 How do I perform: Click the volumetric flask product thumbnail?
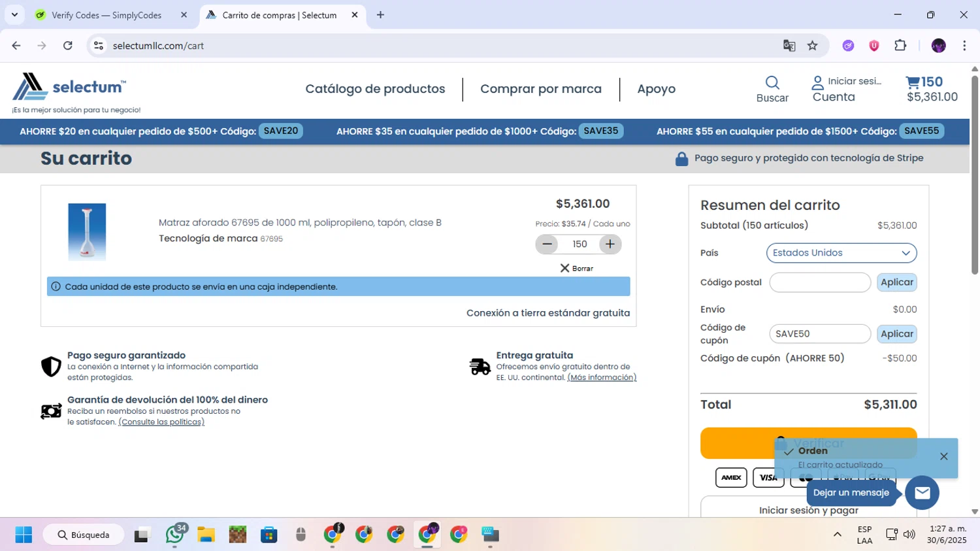(x=87, y=232)
